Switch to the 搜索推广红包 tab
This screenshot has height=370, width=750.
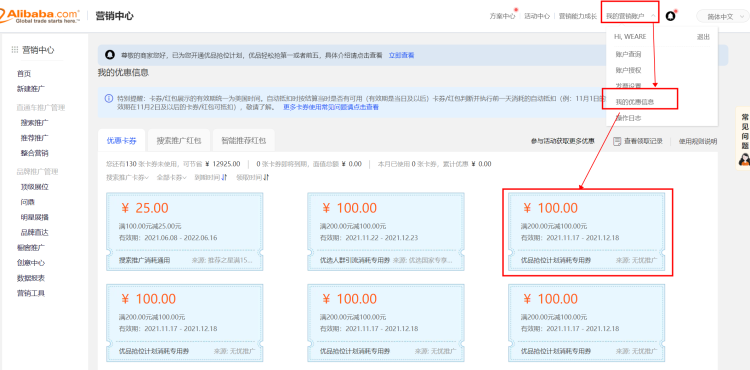pyautogui.click(x=179, y=141)
